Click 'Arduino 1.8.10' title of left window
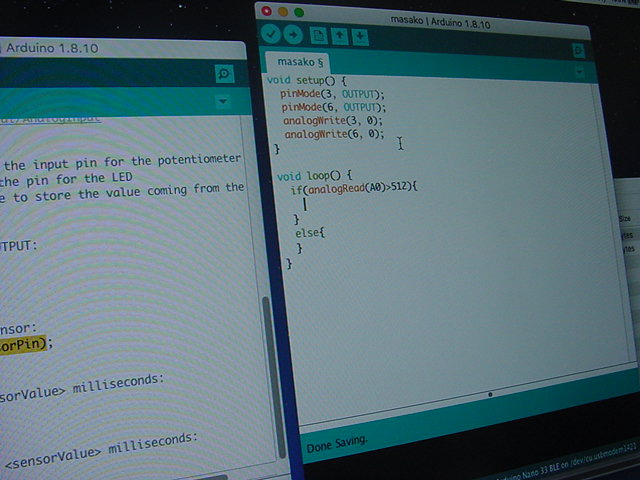Viewport: 640px width, 480px height. [52, 48]
